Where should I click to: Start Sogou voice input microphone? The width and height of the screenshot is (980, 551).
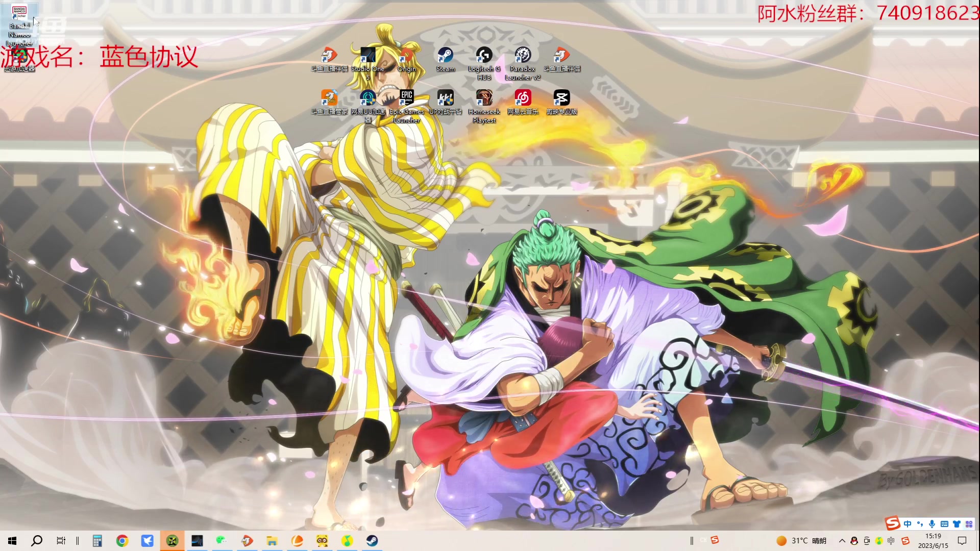coord(932,524)
